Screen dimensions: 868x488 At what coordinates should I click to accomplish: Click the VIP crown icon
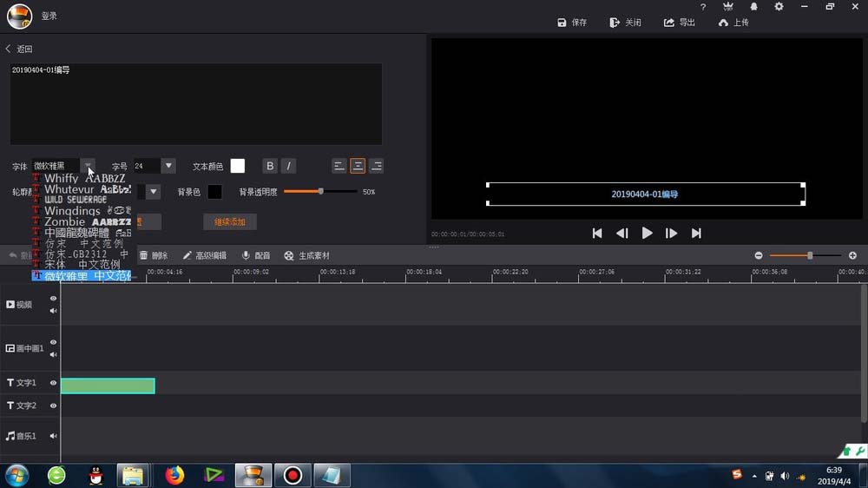coord(728,7)
